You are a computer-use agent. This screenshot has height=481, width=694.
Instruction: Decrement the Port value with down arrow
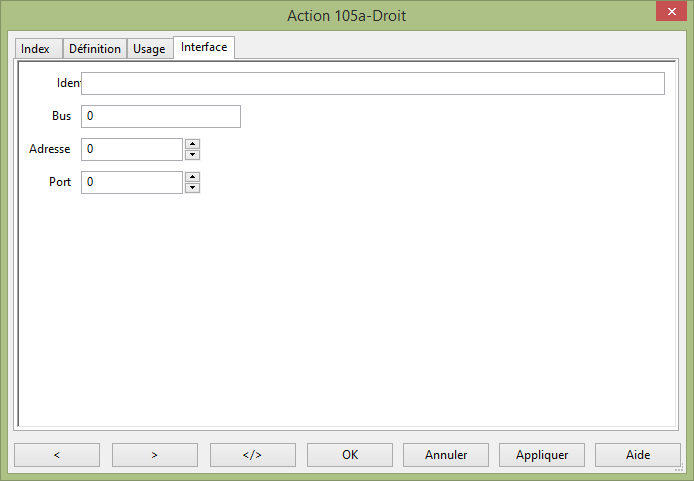pos(193,188)
